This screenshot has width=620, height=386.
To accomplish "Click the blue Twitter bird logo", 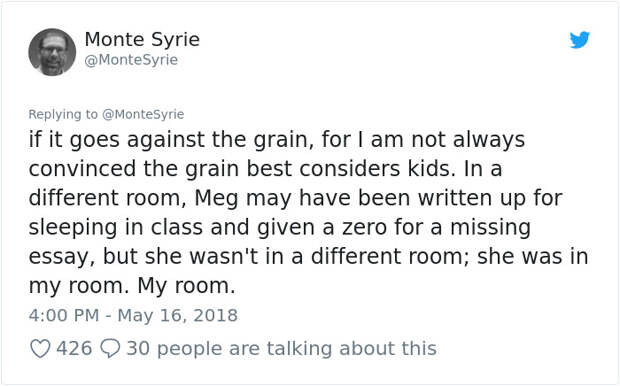I will point(580,40).
